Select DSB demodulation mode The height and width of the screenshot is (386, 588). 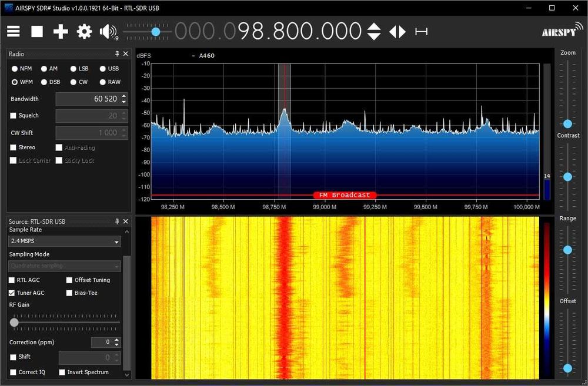click(44, 82)
